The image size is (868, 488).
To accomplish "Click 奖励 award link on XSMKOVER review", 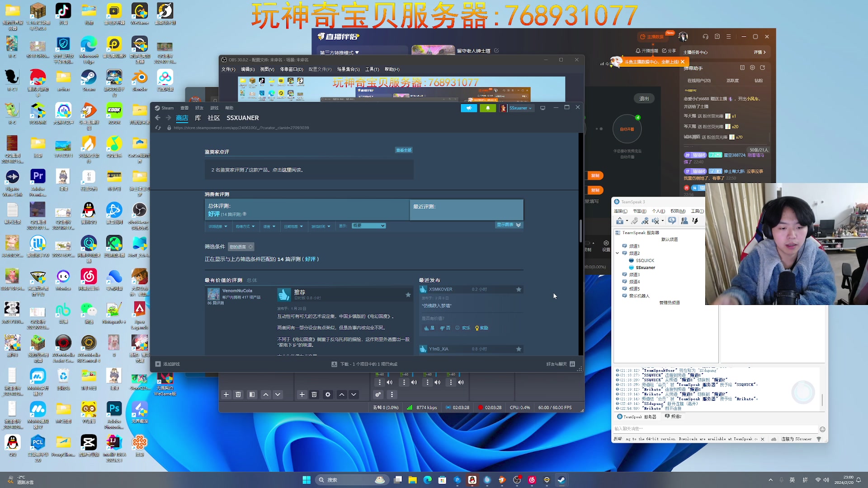I will 481,328.
